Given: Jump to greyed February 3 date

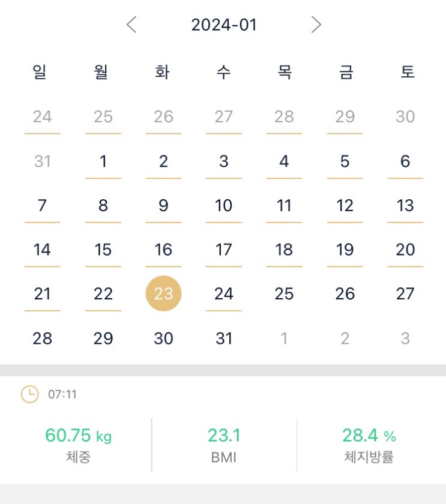Looking at the screenshot, I should [x=405, y=338].
